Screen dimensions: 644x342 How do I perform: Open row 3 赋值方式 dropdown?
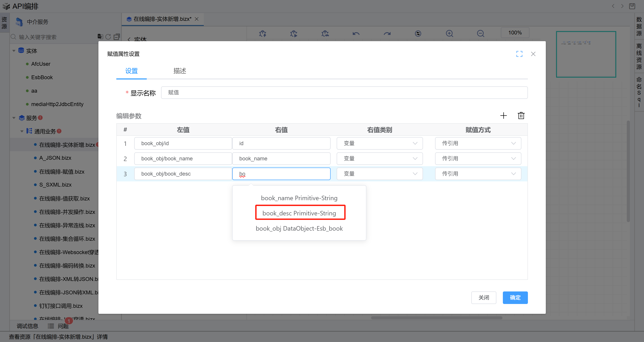(478, 174)
